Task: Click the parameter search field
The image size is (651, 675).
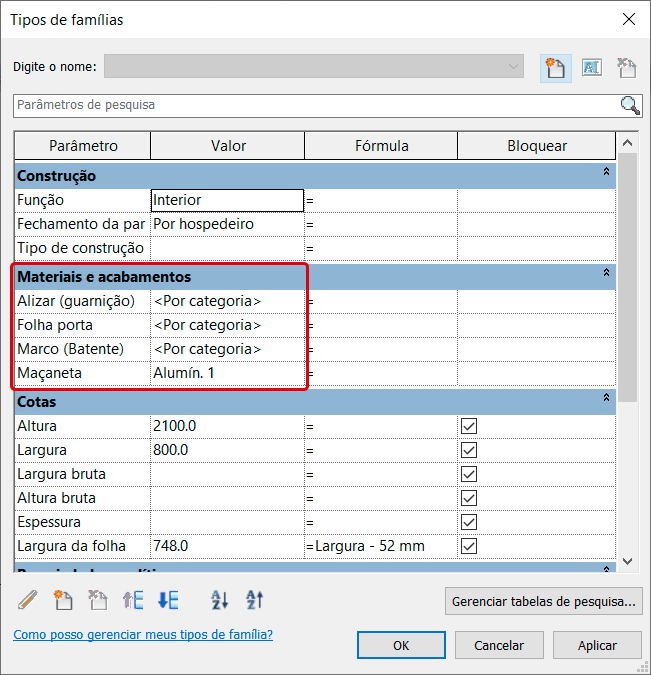Action: pos(315,105)
